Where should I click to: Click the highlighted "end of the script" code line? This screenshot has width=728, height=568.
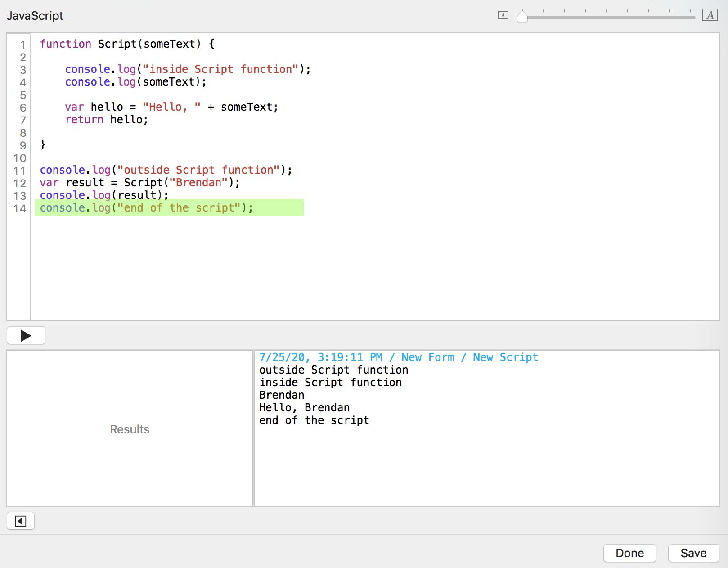(x=146, y=208)
